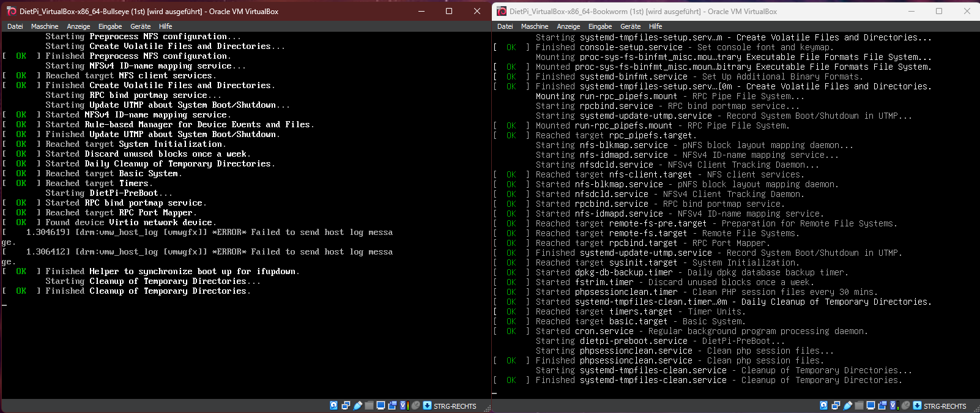Image resolution: width=980 pixels, height=413 pixels.
Task: Open Hilfe menu in Bookworm window
Action: coord(655,26)
